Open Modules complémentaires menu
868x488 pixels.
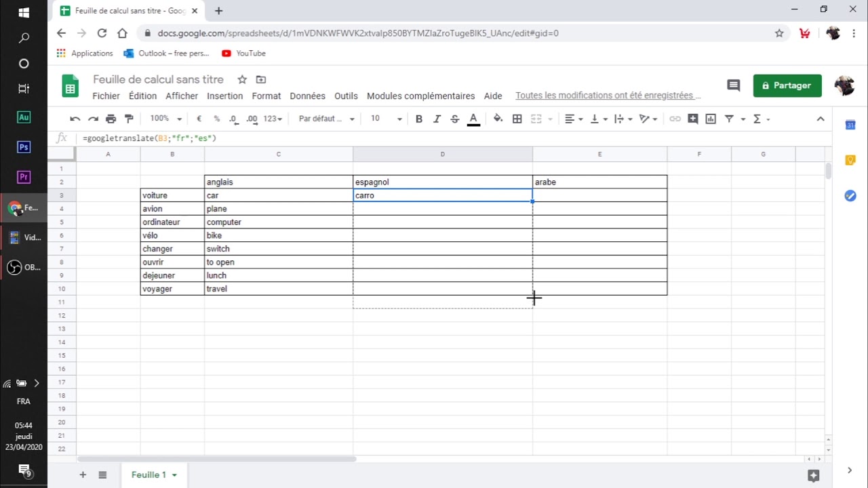click(x=420, y=96)
